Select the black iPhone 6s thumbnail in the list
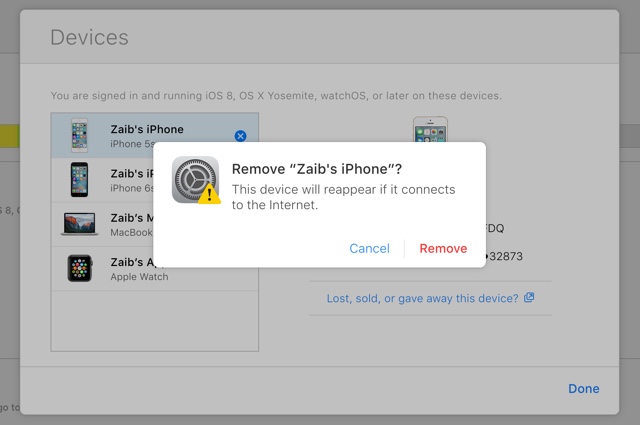 79,180
